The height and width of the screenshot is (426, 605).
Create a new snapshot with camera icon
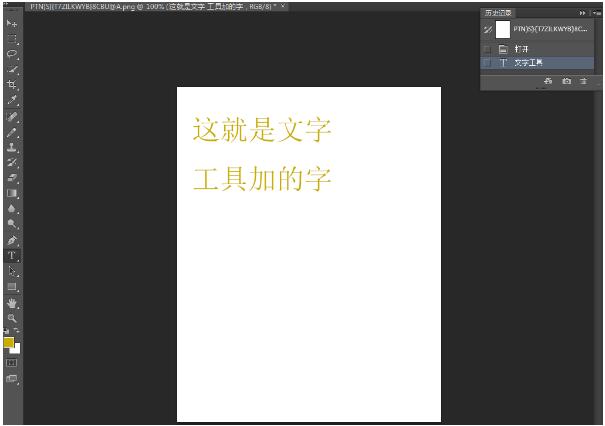pyautogui.click(x=566, y=81)
